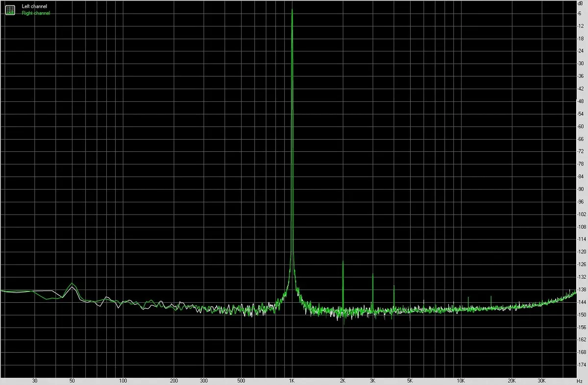
Task: Click the "10K" frequency axis label
Action: pos(461,380)
